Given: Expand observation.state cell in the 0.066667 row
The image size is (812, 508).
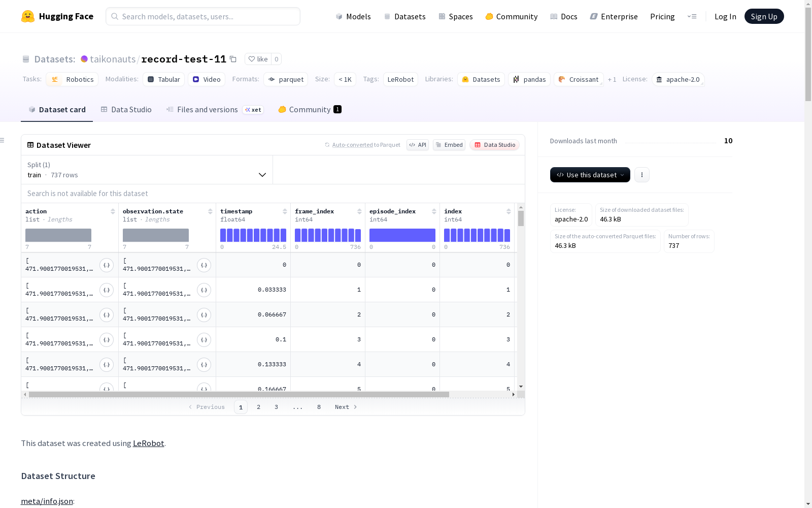Looking at the screenshot, I should pos(204,315).
